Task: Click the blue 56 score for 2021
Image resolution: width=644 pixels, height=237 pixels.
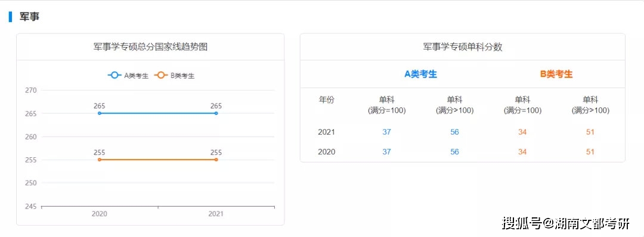Action: coord(454,132)
